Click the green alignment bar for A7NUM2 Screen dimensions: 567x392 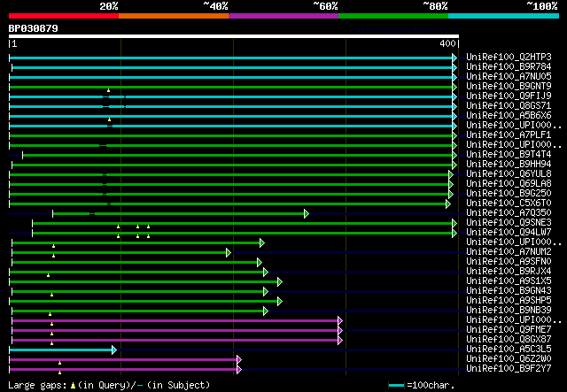point(120,252)
